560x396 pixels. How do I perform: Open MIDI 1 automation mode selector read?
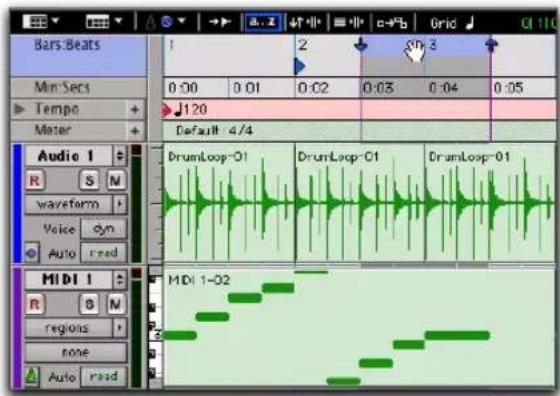click(104, 376)
